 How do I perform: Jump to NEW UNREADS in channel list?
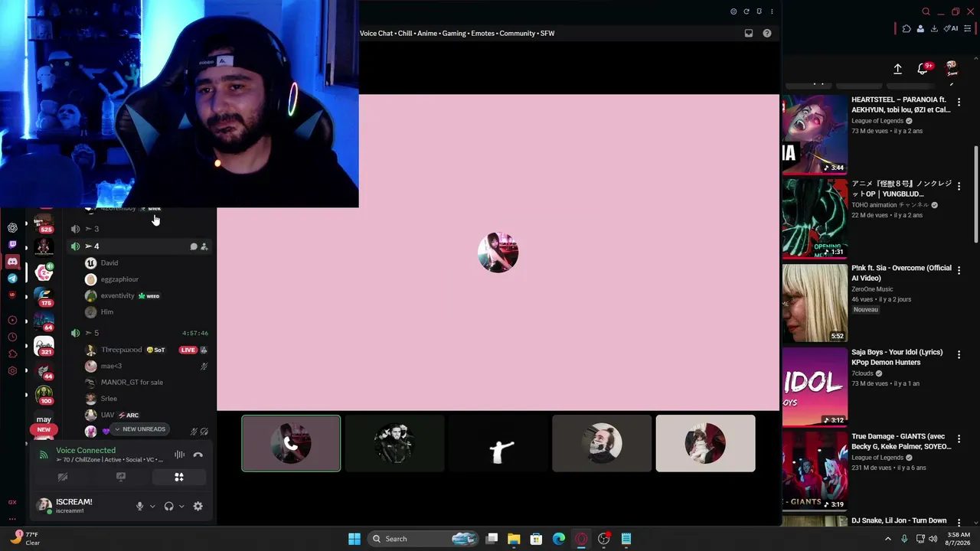click(x=140, y=429)
